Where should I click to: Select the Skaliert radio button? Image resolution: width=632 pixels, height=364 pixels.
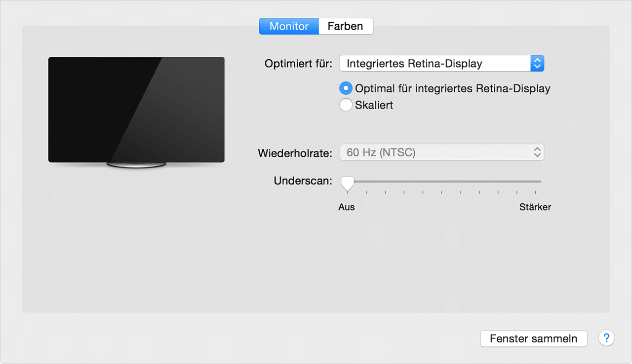pyautogui.click(x=346, y=105)
